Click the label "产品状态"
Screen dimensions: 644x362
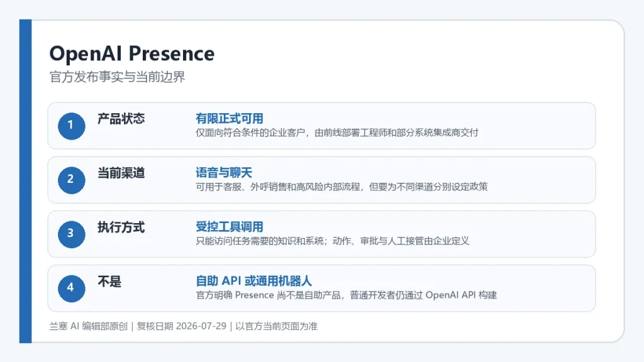pos(121,119)
